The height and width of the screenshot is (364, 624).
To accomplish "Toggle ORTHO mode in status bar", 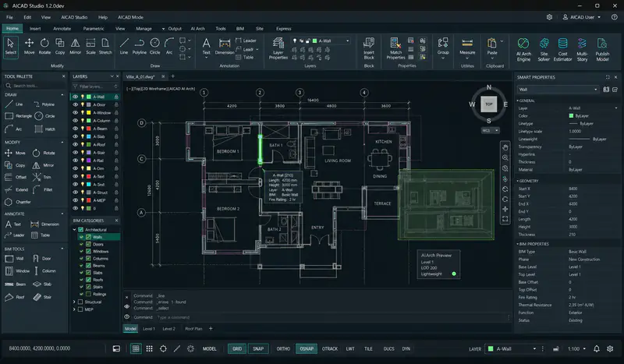I will click(x=283, y=349).
